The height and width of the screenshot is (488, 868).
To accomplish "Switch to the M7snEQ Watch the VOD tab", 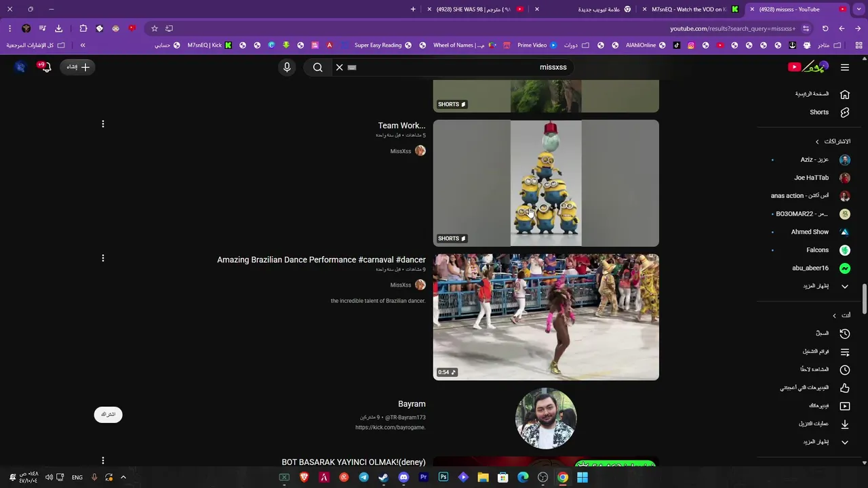I will click(x=690, y=9).
